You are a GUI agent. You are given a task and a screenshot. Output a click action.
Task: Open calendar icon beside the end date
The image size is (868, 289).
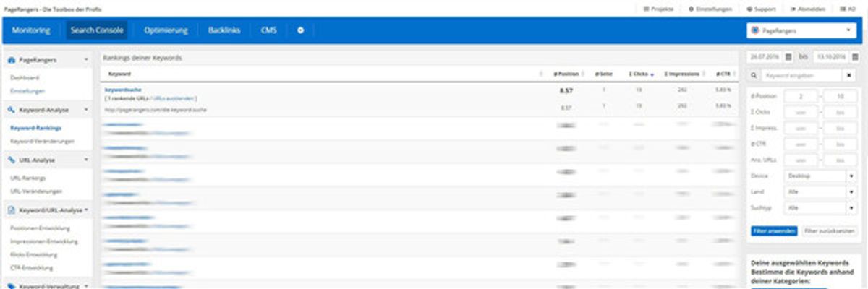tap(854, 56)
